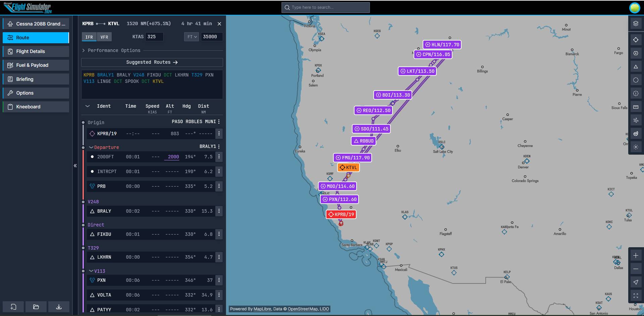644x316 pixels.
Task: Open the map layers panel
Action: click(636, 23)
